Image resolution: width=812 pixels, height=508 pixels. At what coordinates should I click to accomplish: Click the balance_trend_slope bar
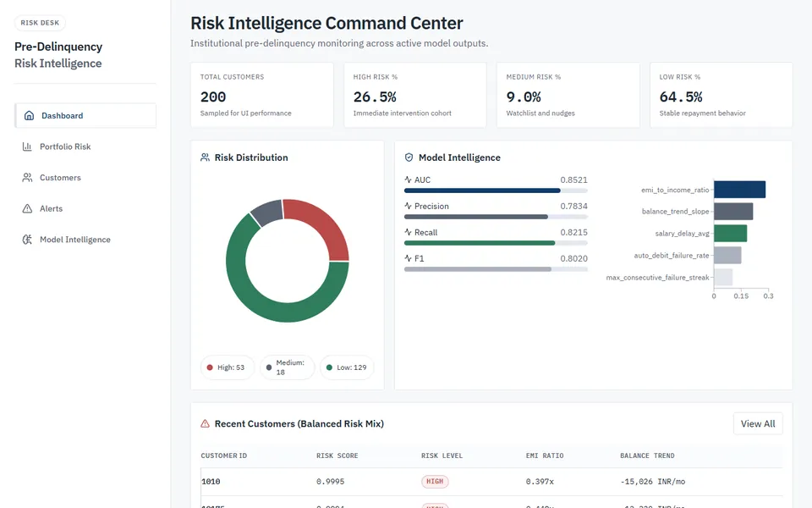pyautogui.click(x=733, y=211)
